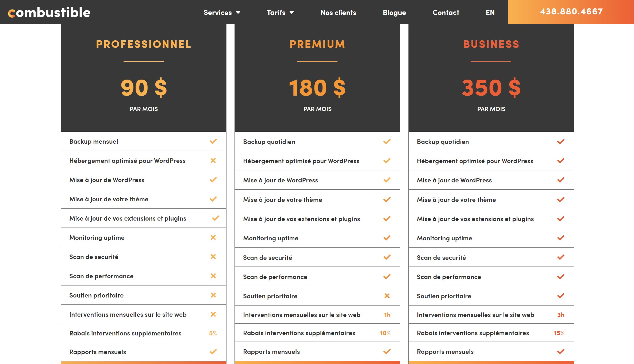
Task: Click the Combustible logo
Action: (49, 12)
